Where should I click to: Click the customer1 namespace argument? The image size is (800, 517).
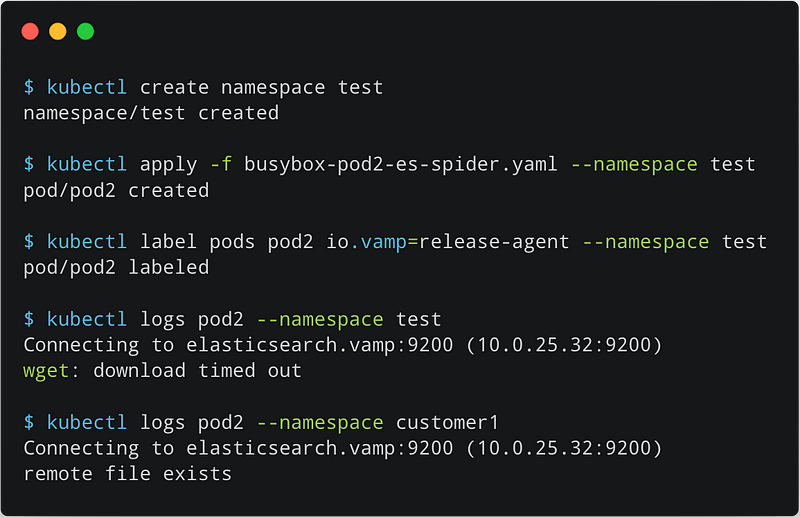tap(447, 422)
